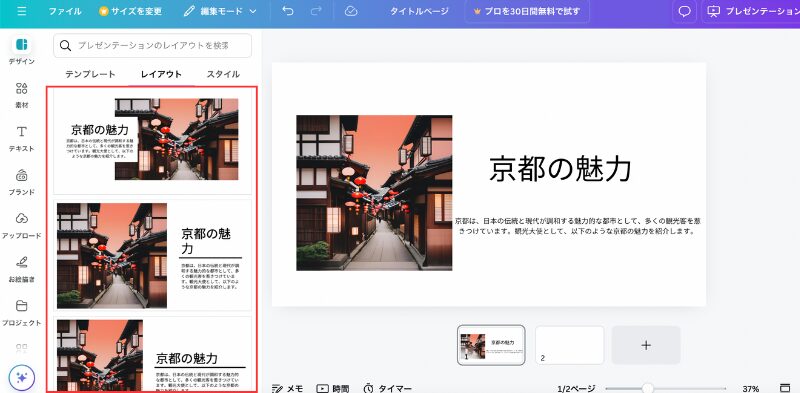Select slide 1 thumbnail
800x393 pixels.
[491, 345]
